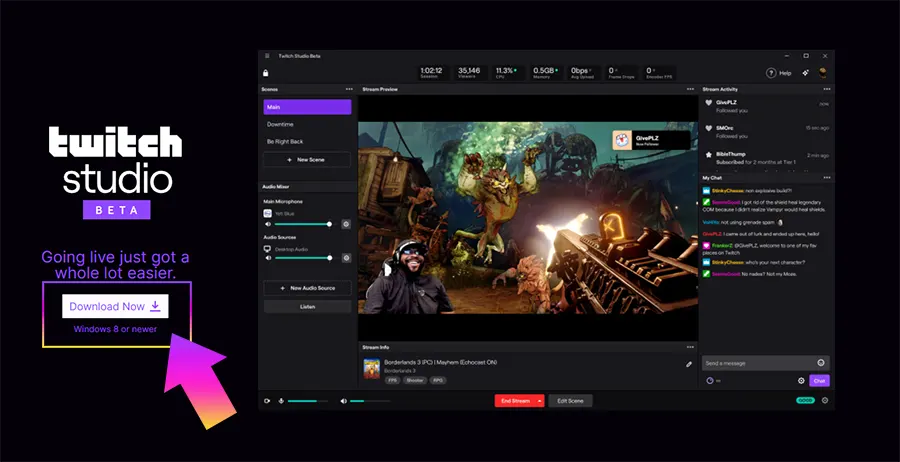Toggle the microphone icon in bottom bar
This screenshot has height=462, width=900.
pyautogui.click(x=281, y=401)
